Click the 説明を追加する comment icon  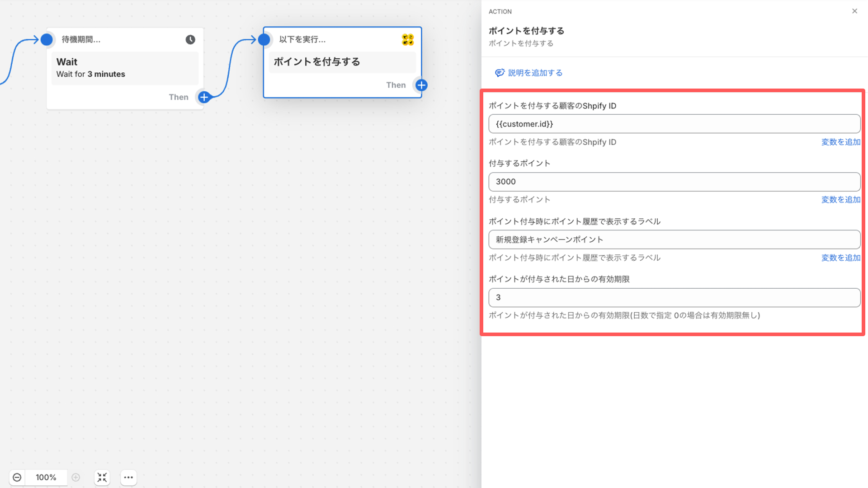(x=500, y=73)
